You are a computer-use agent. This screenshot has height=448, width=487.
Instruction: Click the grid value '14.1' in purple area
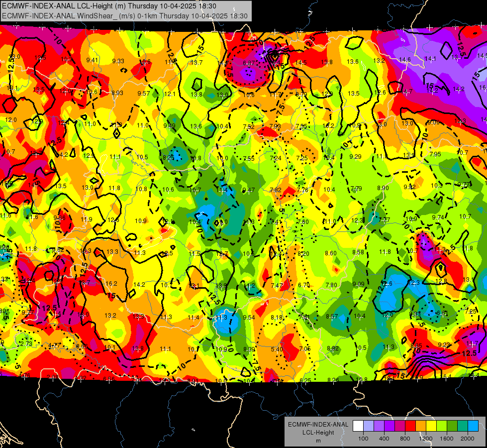(430, 58)
